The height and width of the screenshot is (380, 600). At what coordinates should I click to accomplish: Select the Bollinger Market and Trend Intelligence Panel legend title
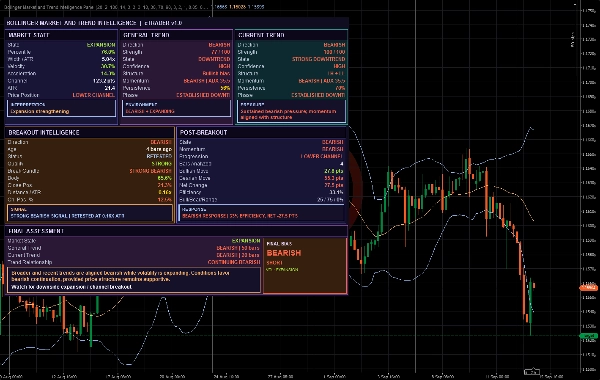pyautogui.click(x=48, y=7)
